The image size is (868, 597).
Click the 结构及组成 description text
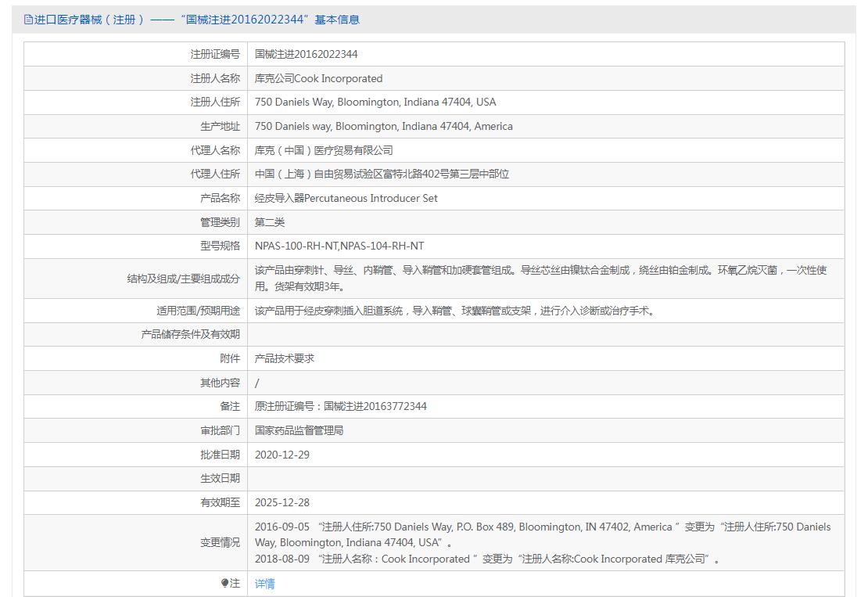pos(541,278)
